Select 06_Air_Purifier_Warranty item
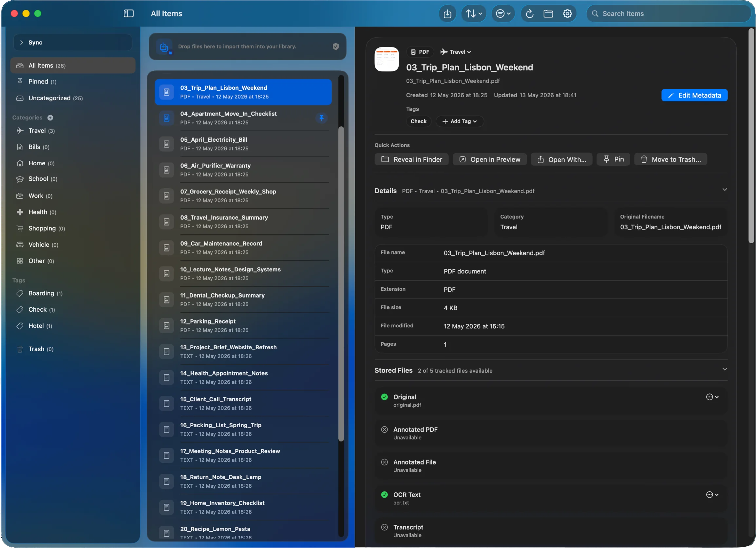This screenshot has width=756, height=548. (243, 170)
